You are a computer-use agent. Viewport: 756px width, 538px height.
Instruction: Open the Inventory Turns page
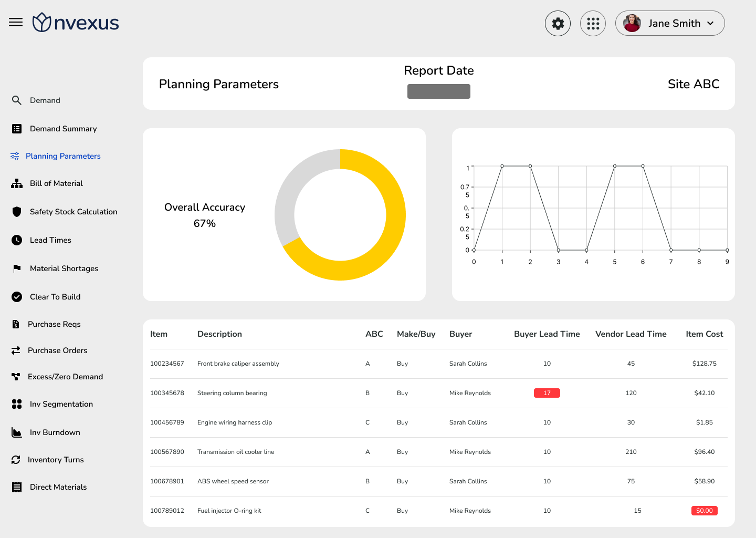tap(56, 460)
